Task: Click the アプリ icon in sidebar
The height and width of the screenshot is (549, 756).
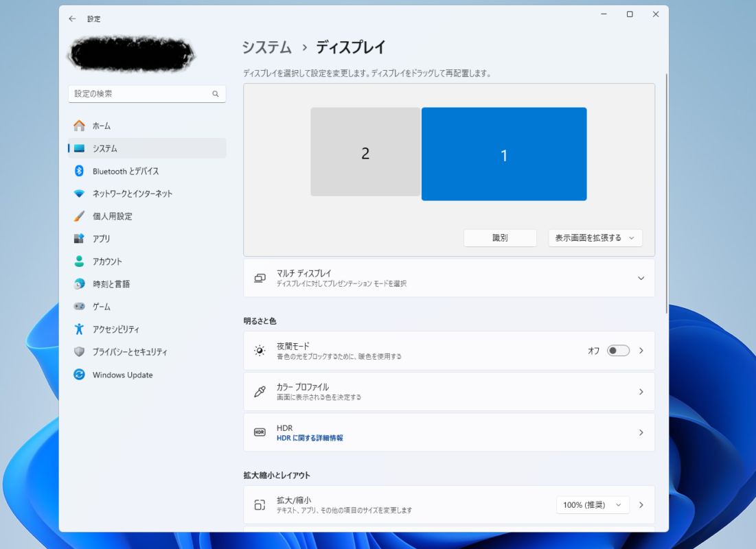Action: pyautogui.click(x=79, y=239)
